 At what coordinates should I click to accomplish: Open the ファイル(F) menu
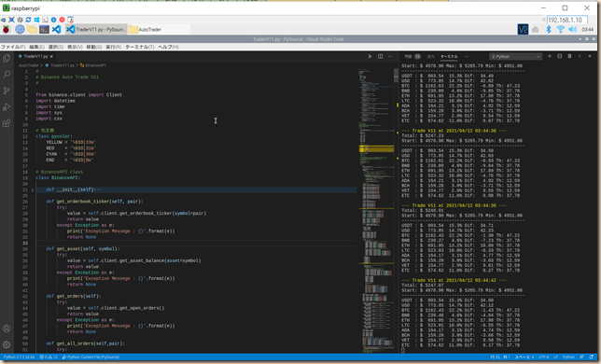click(13, 47)
